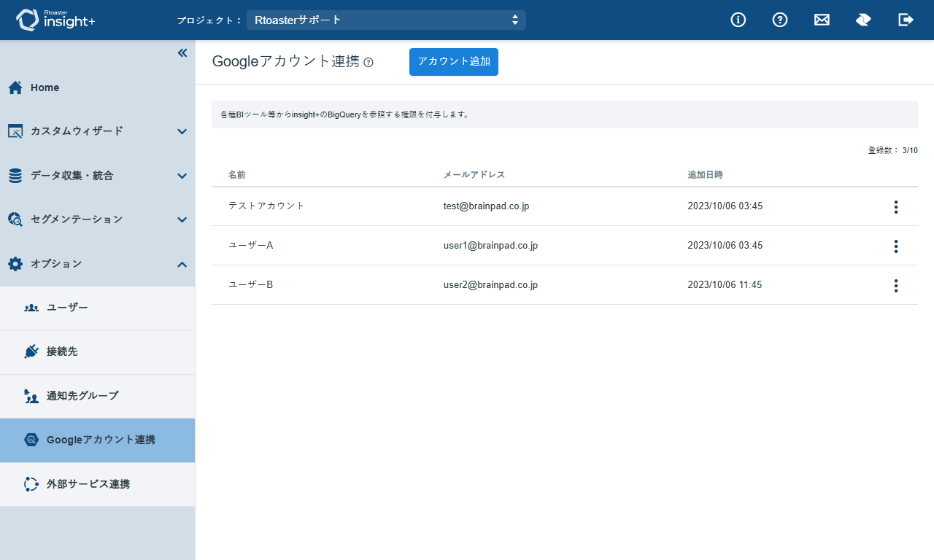Open ユーザー menu item
The image size is (934, 560).
[x=98, y=308]
